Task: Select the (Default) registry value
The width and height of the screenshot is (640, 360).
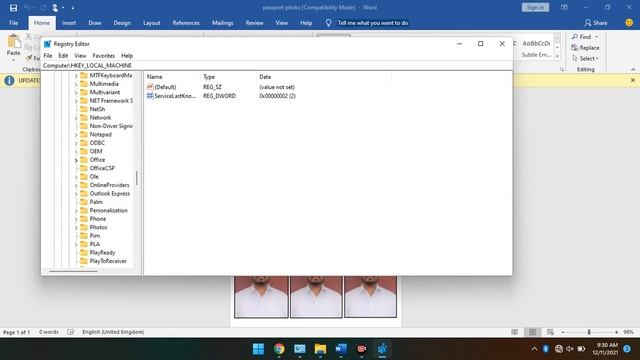Action: [162, 87]
